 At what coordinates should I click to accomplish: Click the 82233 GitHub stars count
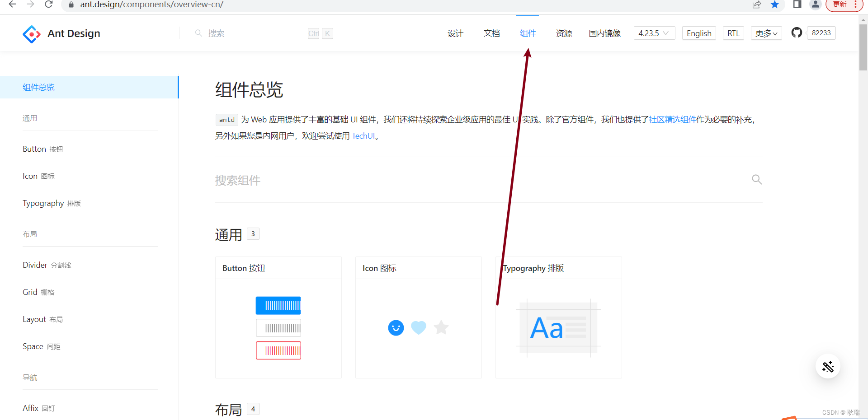821,33
